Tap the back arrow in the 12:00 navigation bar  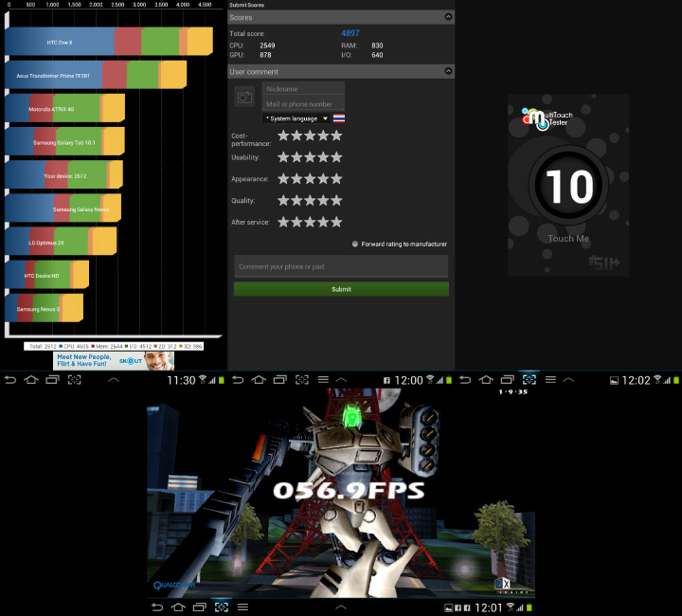click(x=238, y=380)
